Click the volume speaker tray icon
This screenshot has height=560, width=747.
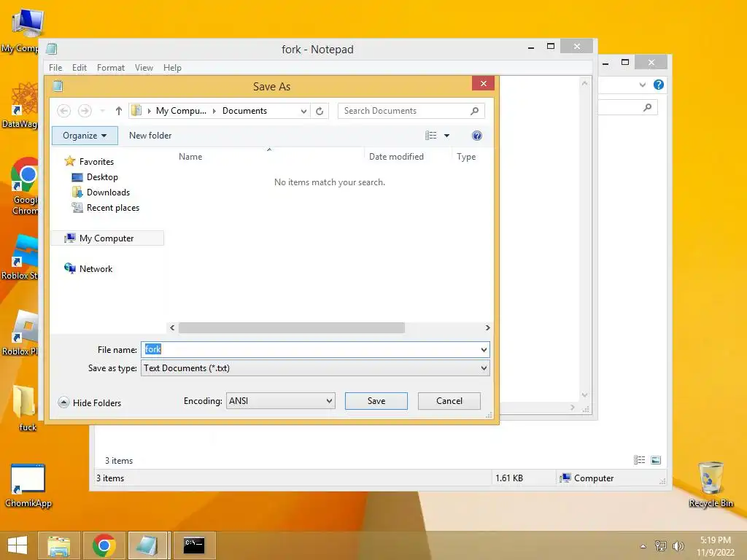pos(678,546)
